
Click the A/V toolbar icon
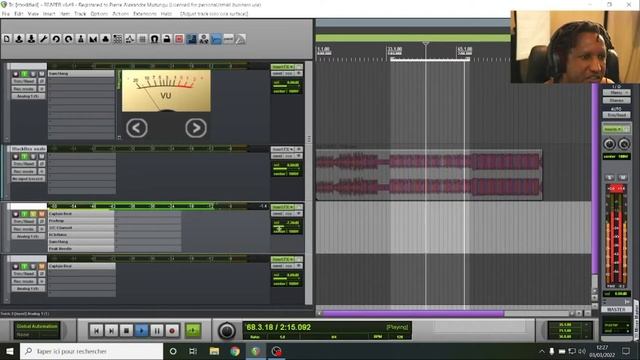[204, 39]
